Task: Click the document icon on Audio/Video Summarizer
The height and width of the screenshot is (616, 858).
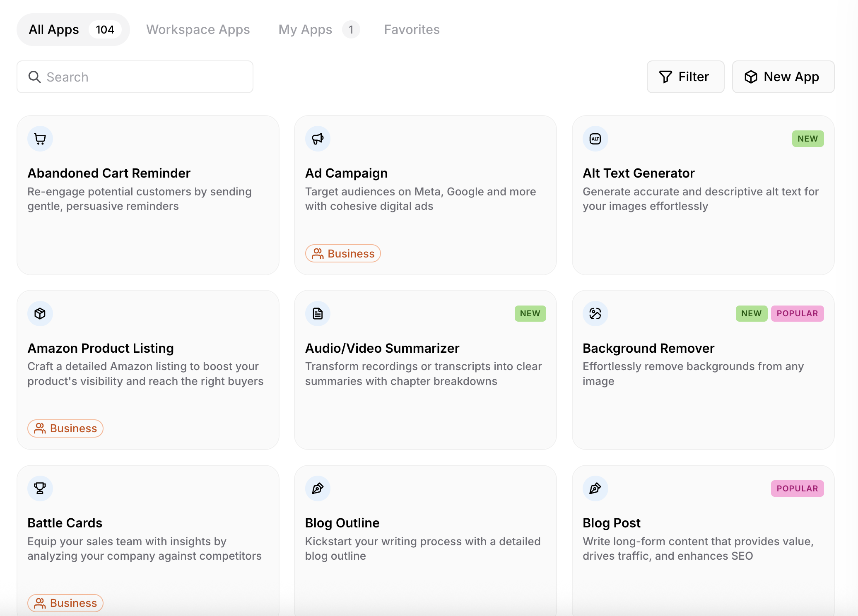Action: pyautogui.click(x=318, y=313)
